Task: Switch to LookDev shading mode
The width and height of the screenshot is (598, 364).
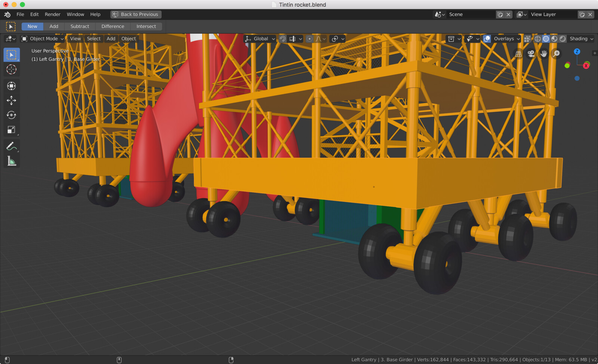Action: (554, 38)
